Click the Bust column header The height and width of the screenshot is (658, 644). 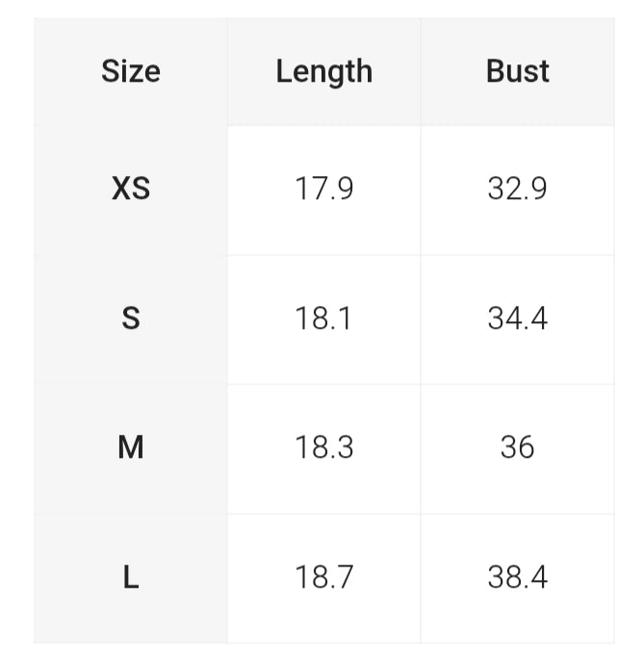point(517,71)
